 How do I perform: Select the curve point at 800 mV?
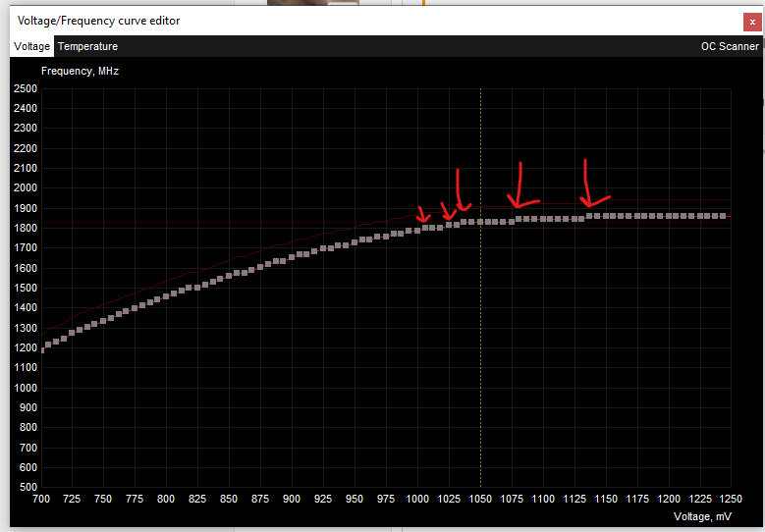166,296
